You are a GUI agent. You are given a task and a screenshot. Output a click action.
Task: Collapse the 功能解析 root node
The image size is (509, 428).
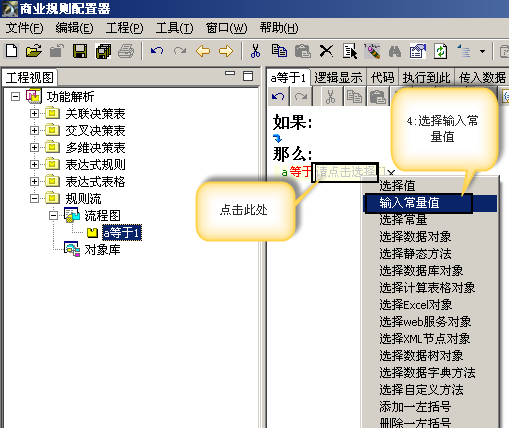coord(15,97)
